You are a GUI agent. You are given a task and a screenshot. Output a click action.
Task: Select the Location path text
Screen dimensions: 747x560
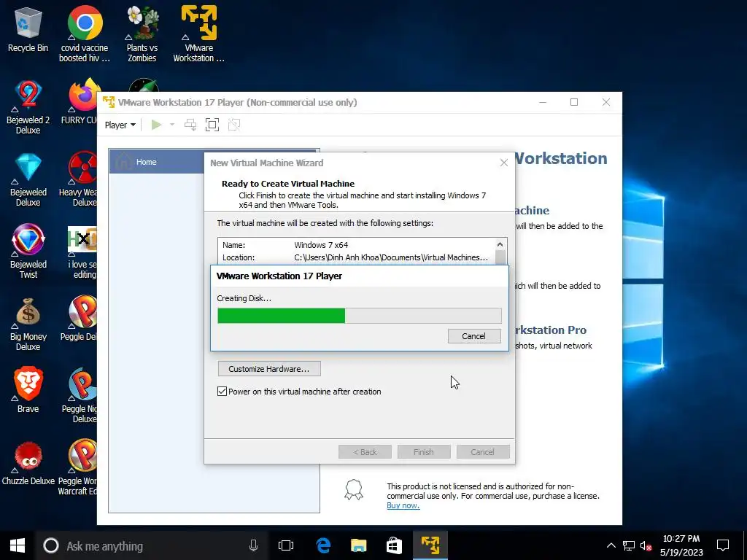coord(391,257)
